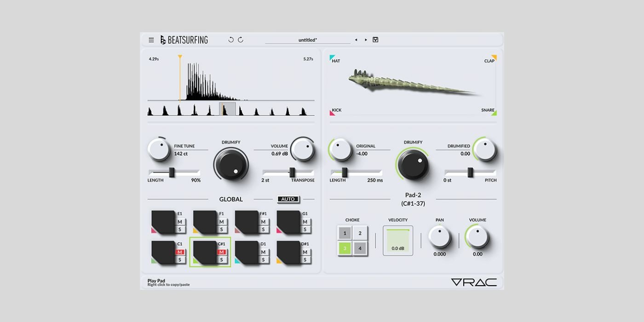Adjust the Drumified level knob
The height and width of the screenshot is (322, 644).
click(x=485, y=150)
